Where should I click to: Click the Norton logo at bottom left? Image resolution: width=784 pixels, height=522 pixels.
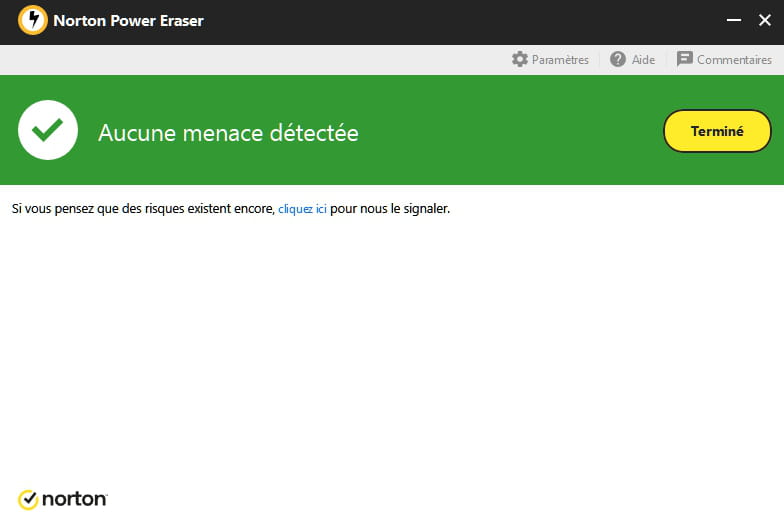coord(62,500)
